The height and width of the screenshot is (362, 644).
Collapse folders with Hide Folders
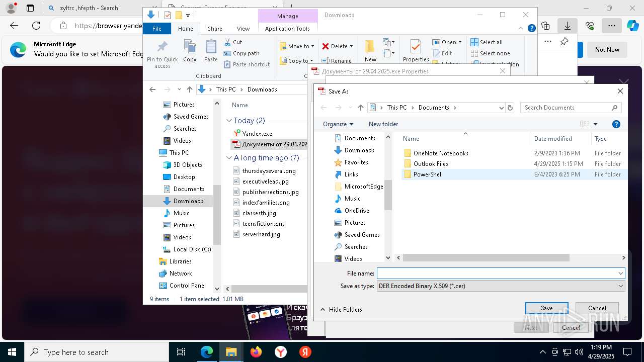[x=341, y=309]
